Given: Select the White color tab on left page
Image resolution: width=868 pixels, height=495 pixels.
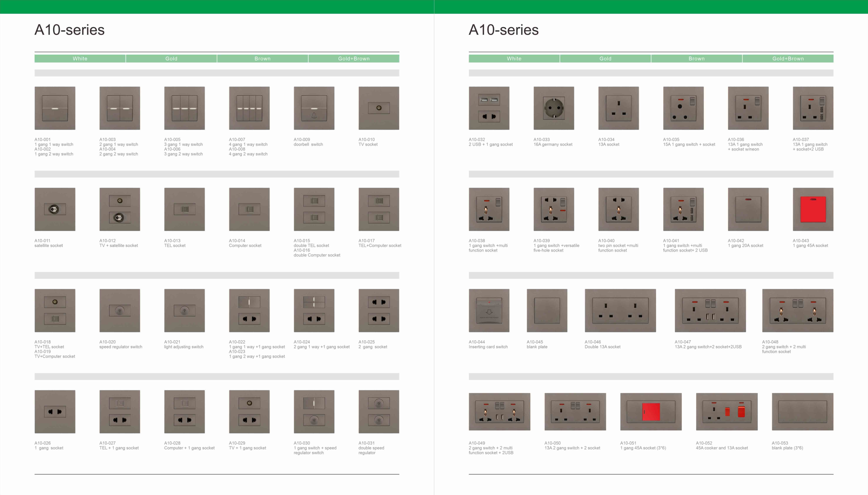Looking at the screenshot, I should pyautogui.click(x=80, y=59).
